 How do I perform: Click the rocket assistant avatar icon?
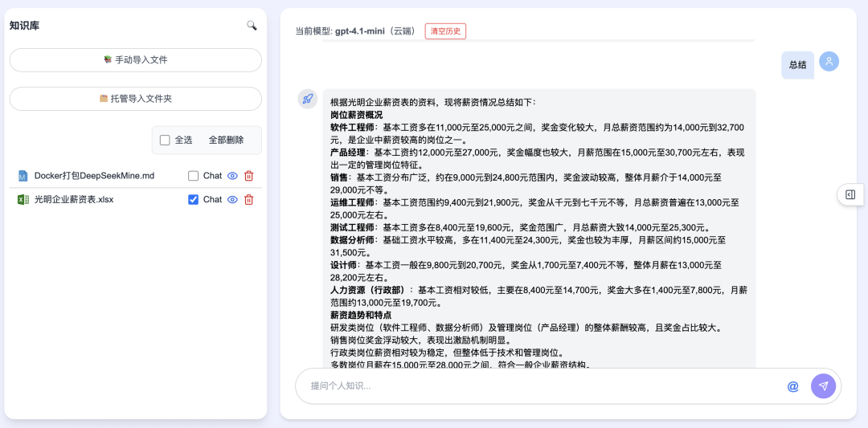[x=308, y=99]
